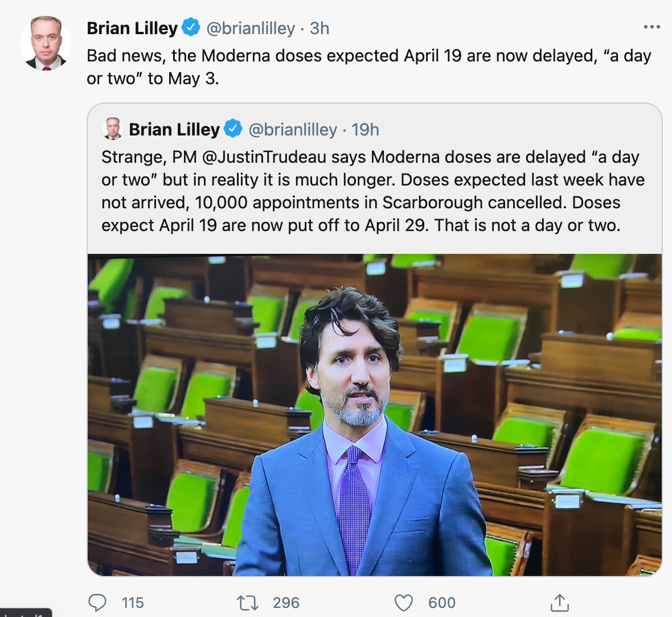Open the top Brian Lilley display name
The height and width of the screenshot is (617, 672).
(132, 28)
